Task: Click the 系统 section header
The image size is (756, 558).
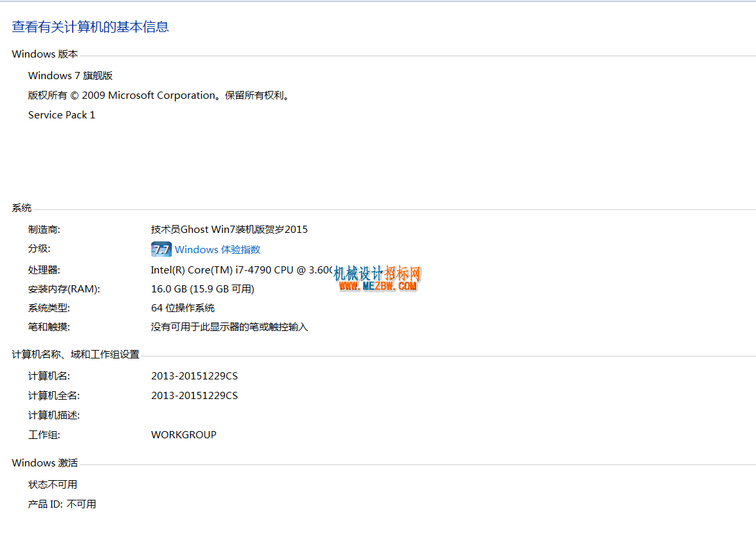Action: [x=22, y=208]
